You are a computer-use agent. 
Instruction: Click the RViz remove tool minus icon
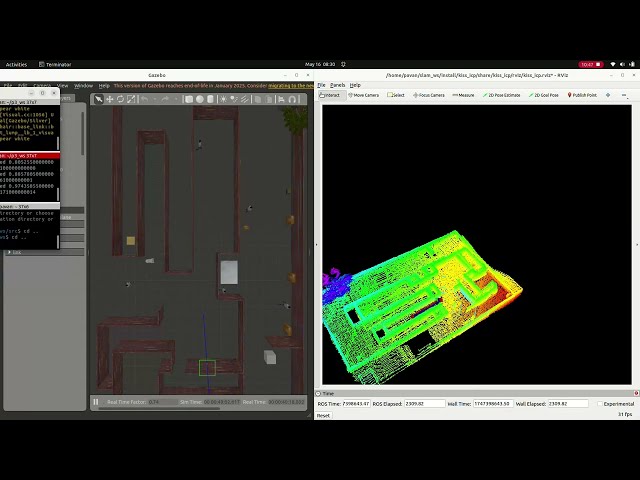(624, 95)
